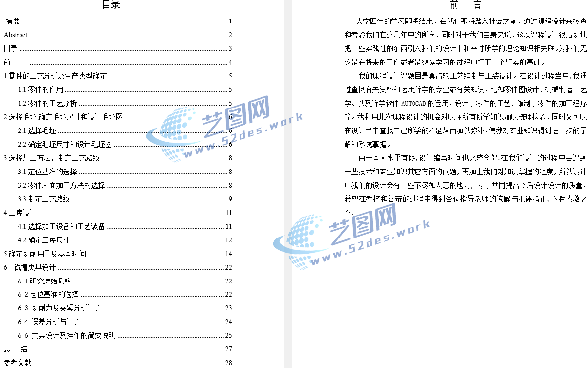The image size is (588, 368).
Task: Jump to "6.3 切削力及夹紧分析计算" entry
Action: [x=125, y=308]
